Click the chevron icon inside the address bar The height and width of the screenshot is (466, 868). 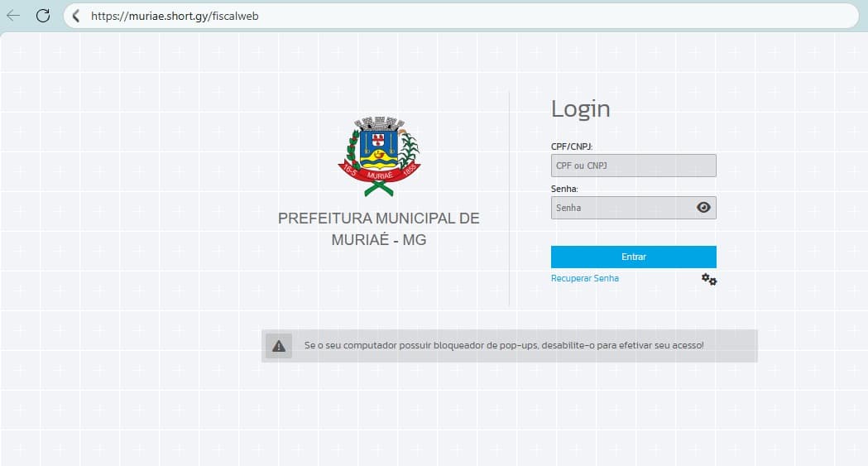click(x=76, y=16)
